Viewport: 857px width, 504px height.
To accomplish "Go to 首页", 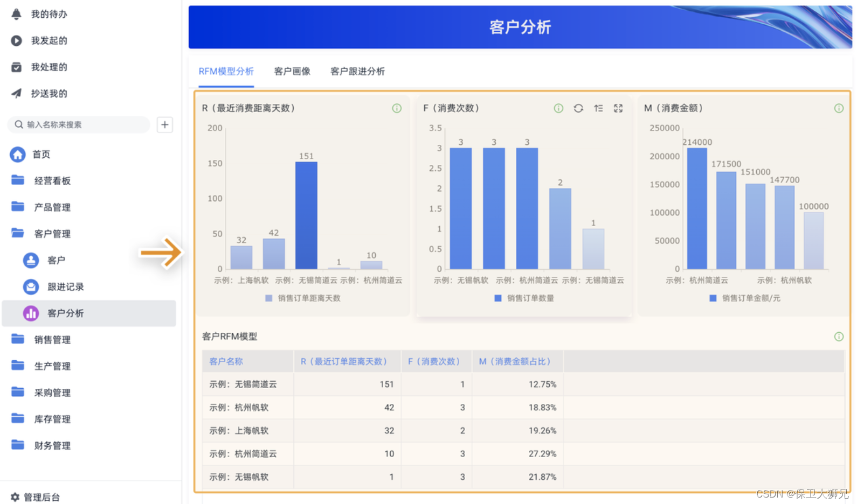I will (x=42, y=155).
